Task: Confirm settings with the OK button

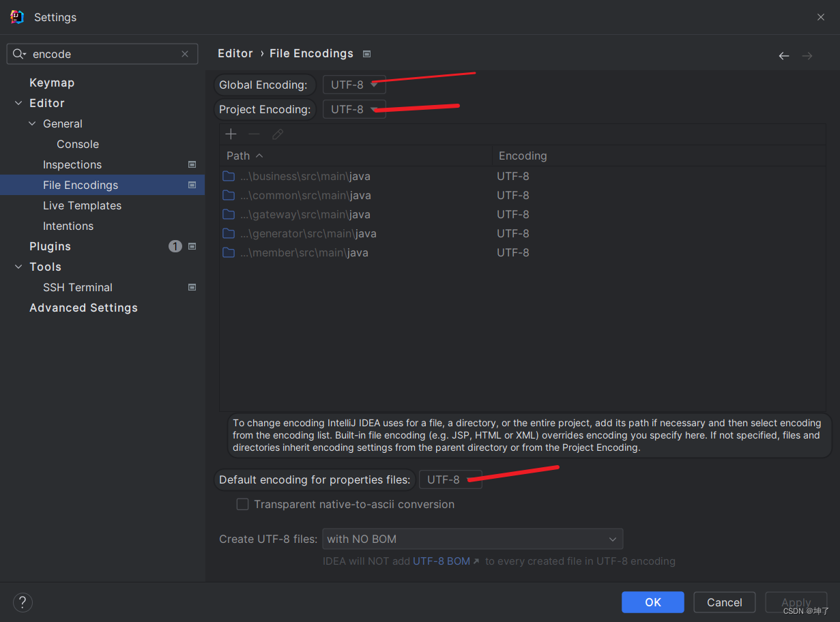Action: tap(652, 602)
